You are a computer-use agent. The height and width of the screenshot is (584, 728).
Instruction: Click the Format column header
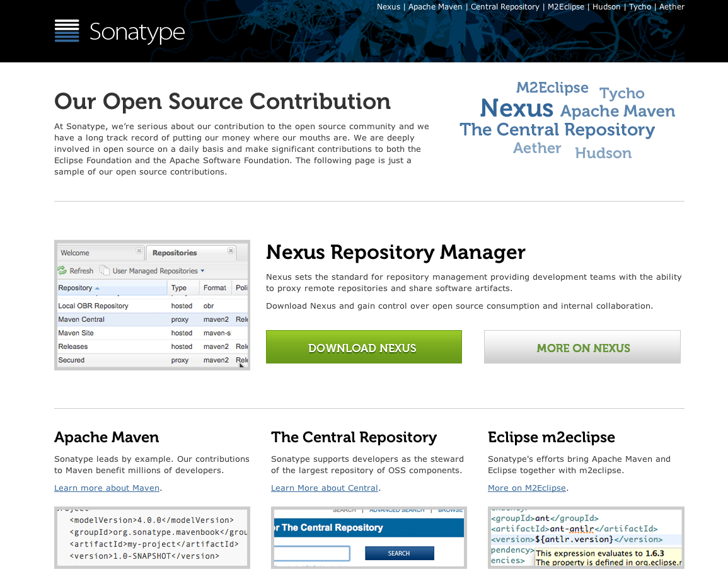tap(216, 288)
